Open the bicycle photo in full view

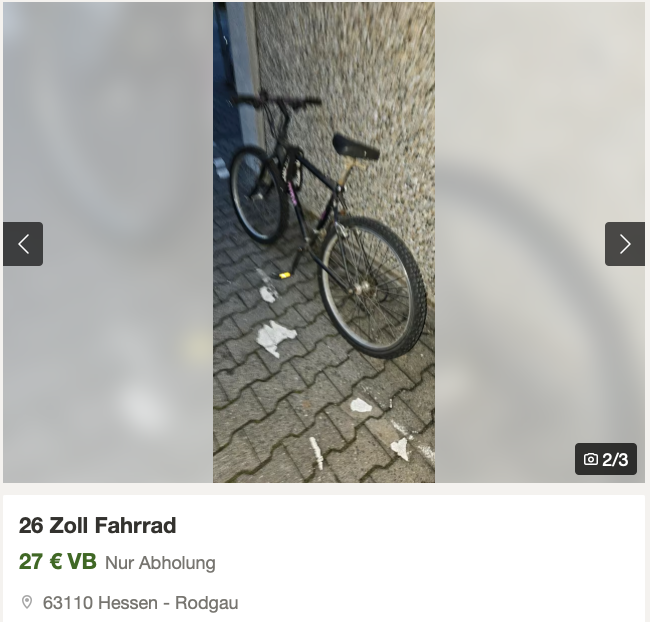tap(324, 242)
